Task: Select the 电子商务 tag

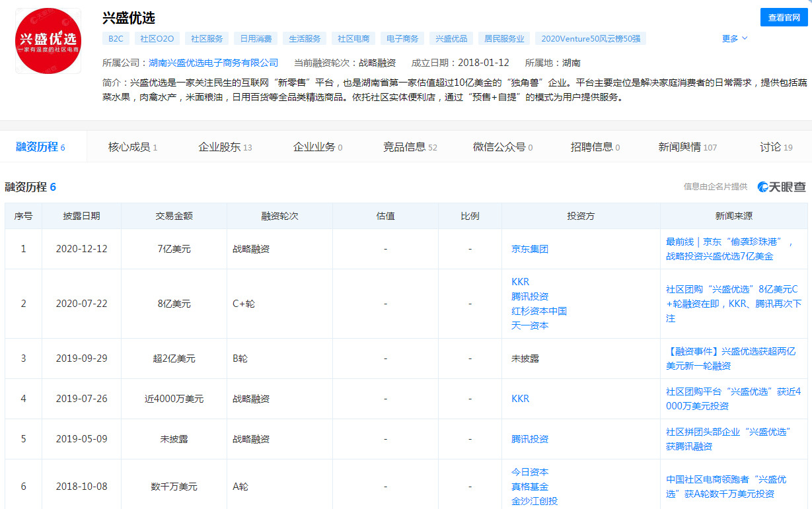Action: tap(402, 38)
